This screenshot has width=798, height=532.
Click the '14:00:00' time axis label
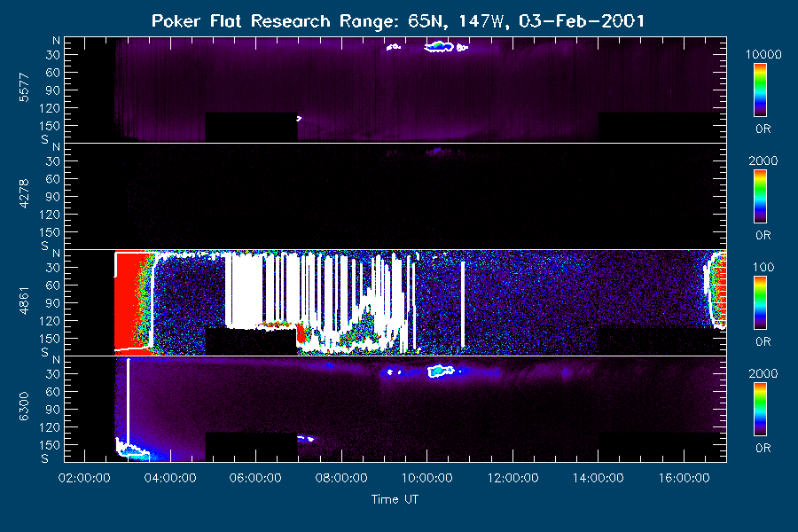tap(598, 478)
